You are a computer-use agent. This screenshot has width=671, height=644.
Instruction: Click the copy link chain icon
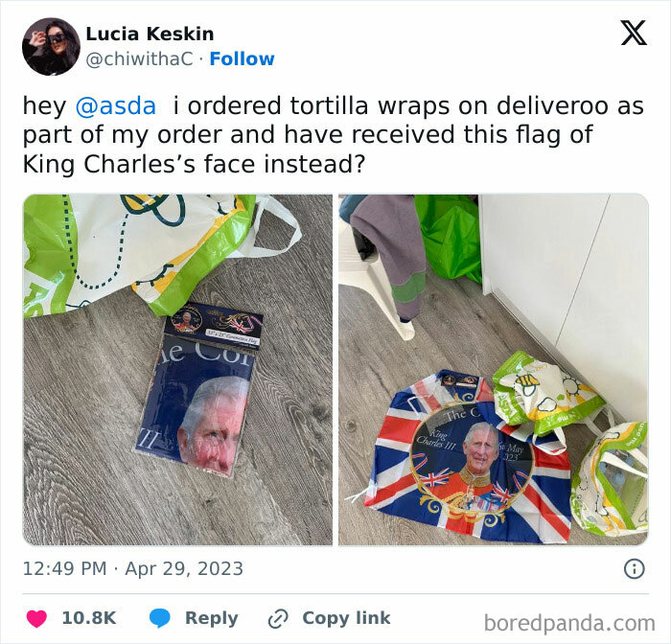278,619
